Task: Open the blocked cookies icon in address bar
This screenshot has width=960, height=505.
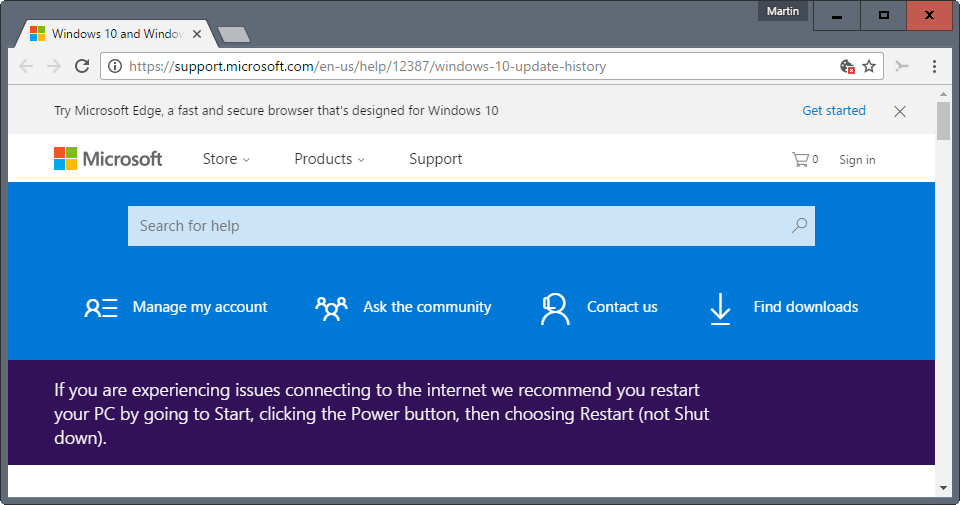Action: 847,66
